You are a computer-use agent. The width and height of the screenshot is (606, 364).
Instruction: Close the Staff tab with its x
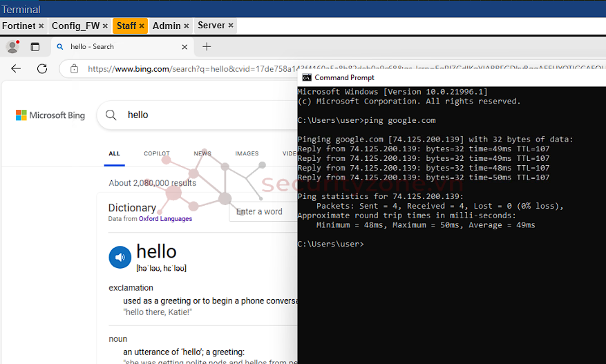click(x=142, y=26)
